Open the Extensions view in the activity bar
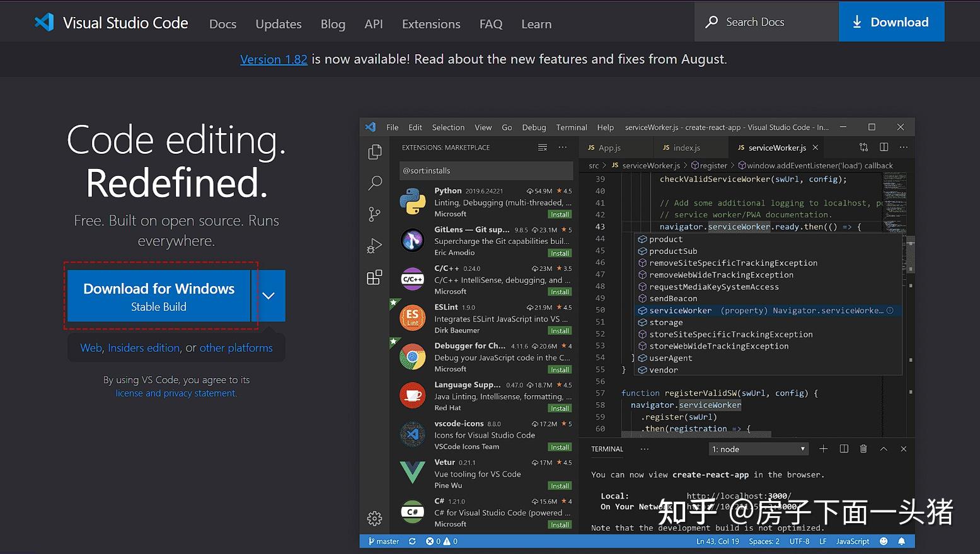 (375, 277)
